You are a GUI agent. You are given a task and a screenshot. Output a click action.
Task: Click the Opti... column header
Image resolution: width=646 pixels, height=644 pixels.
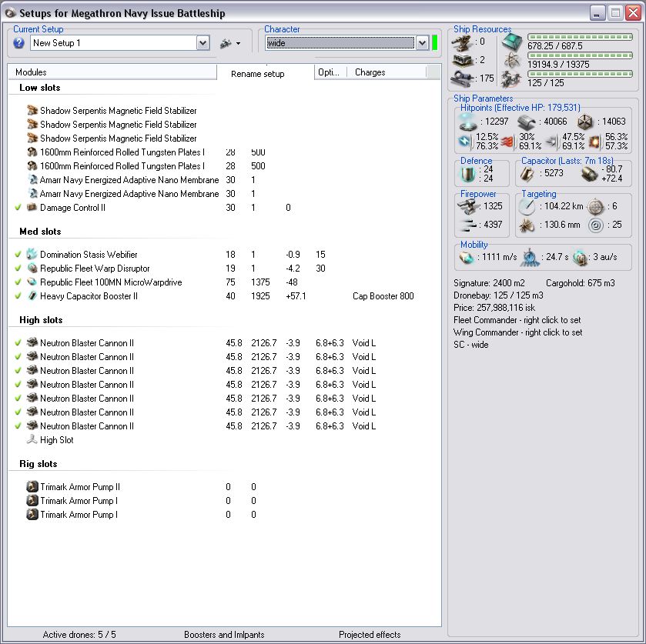330,72
